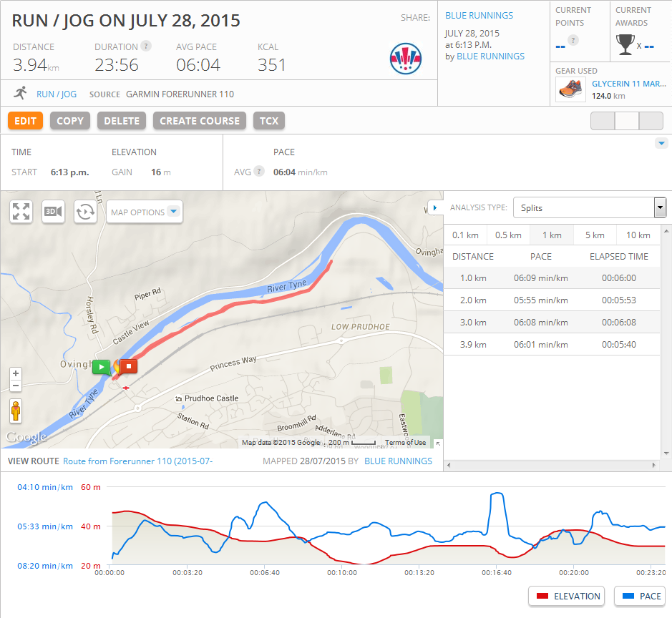672x618 pixels.
Task: Click the red stop marker on map
Action: click(x=129, y=366)
